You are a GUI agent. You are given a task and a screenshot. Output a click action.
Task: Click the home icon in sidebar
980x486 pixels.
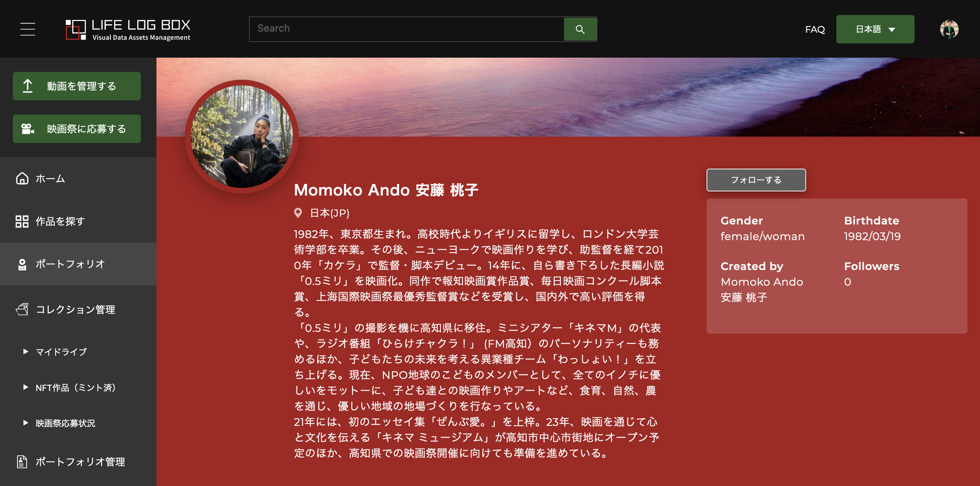coord(22,178)
